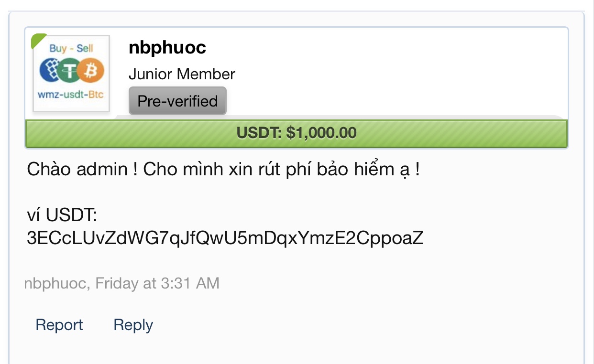This screenshot has width=594, height=364.
Task: Click the green USDT $1,000.00 bar
Action: tap(297, 133)
